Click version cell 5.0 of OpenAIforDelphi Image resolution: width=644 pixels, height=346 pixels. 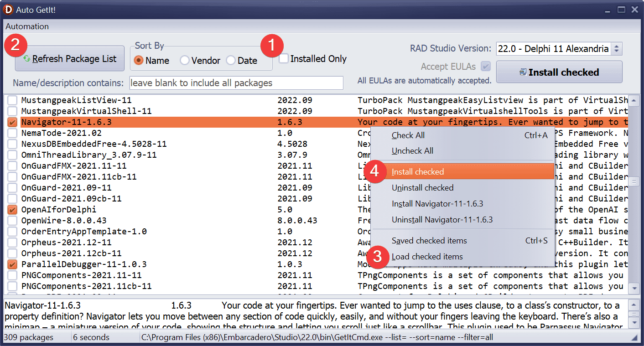click(x=285, y=210)
